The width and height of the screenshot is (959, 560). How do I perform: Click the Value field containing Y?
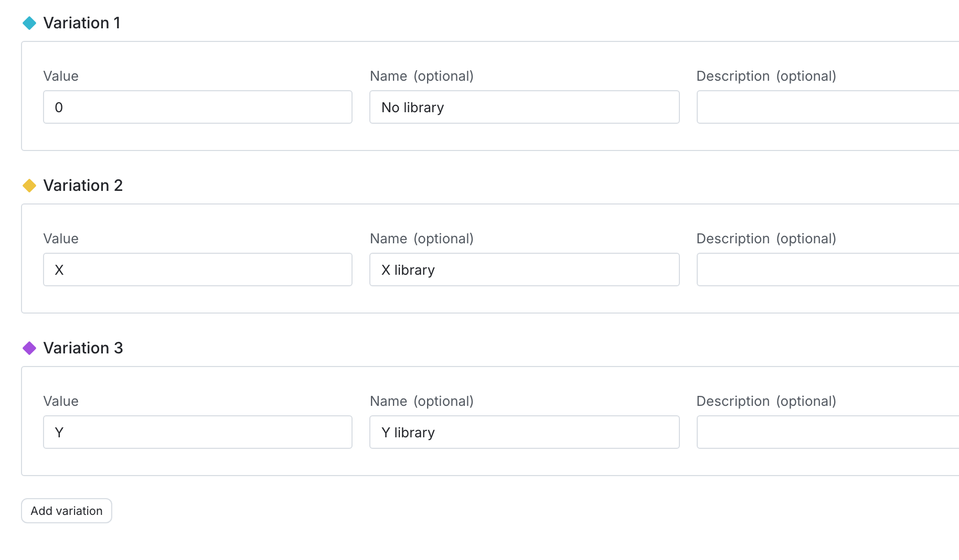(x=197, y=432)
